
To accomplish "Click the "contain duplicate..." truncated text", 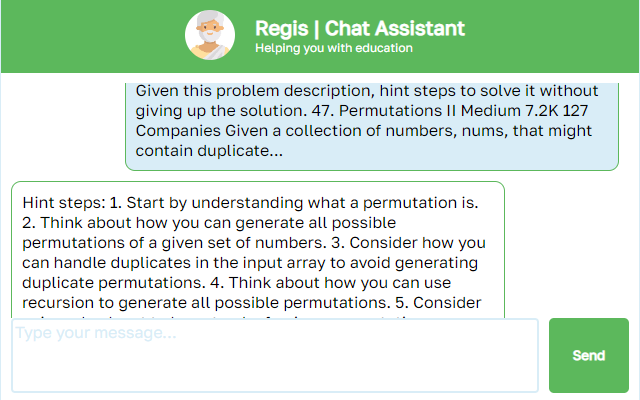I will (209, 152).
